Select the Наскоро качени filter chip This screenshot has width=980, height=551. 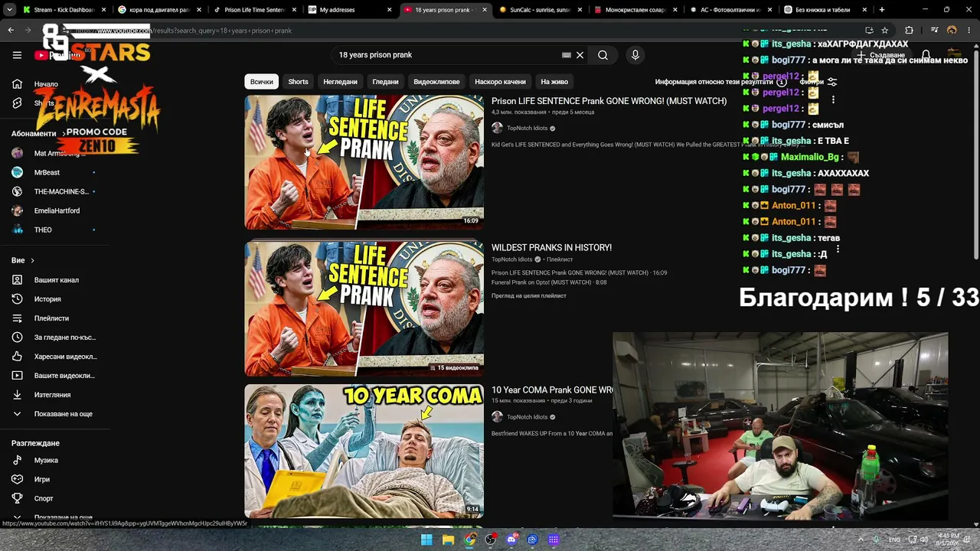pyautogui.click(x=500, y=82)
